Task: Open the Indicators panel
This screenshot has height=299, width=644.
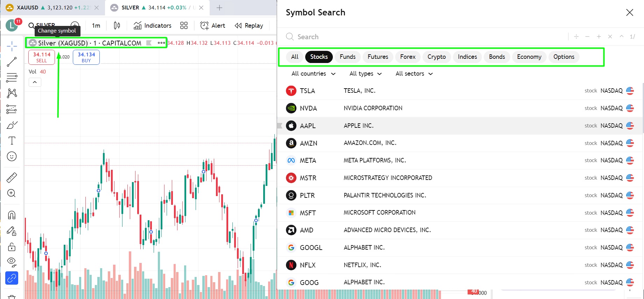Action: click(153, 26)
